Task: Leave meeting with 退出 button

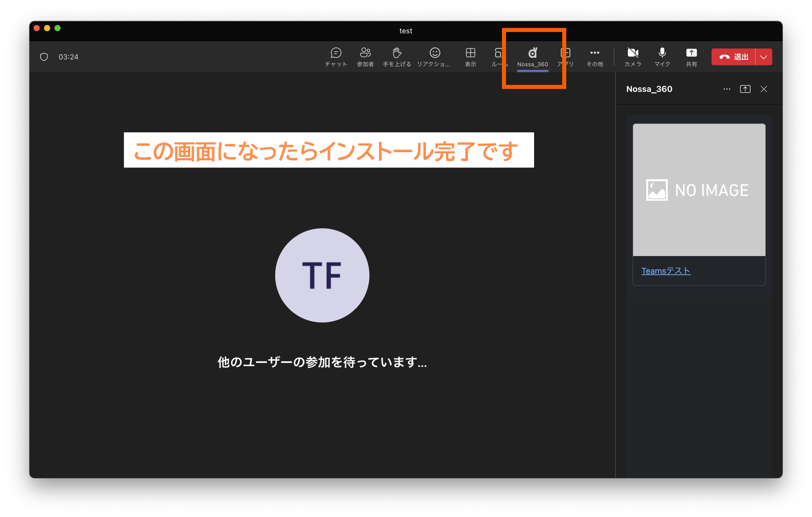Action: (733, 57)
